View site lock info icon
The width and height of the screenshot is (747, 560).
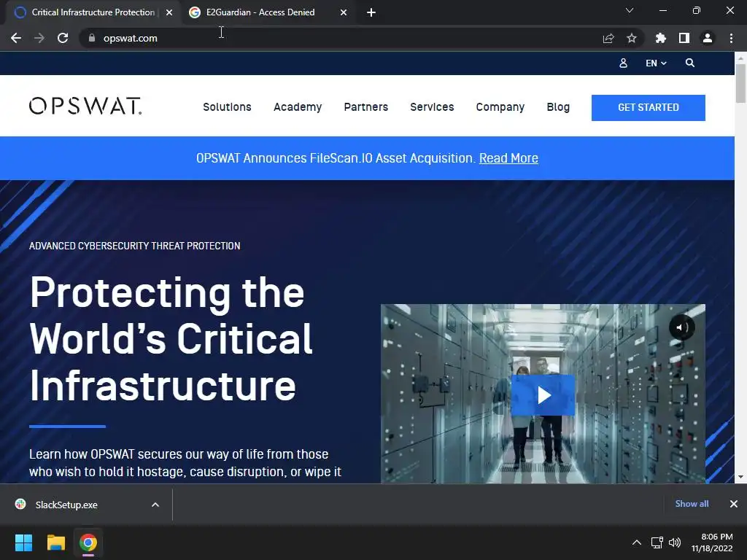91,38
